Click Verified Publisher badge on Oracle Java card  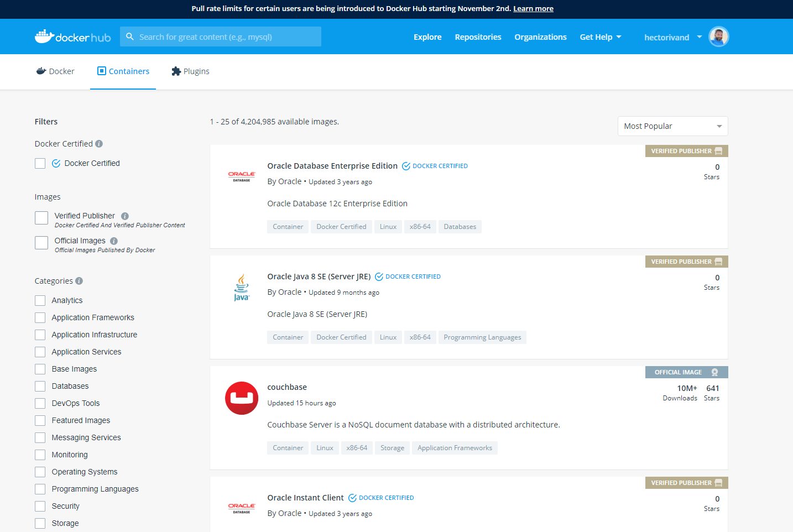click(686, 262)
